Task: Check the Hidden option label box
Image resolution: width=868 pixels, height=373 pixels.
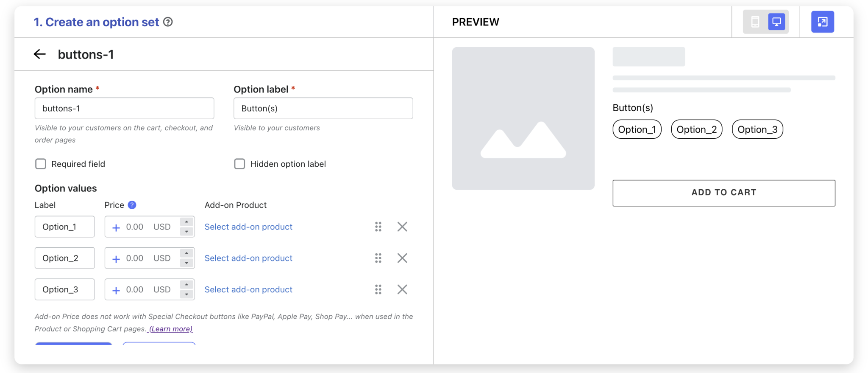Action: 239,164
